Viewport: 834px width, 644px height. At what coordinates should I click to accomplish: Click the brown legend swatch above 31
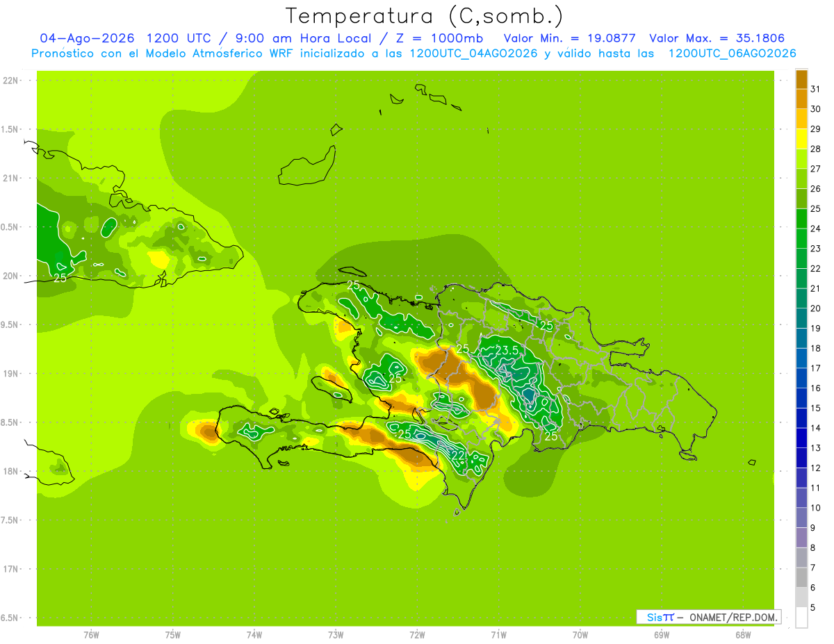801,79
